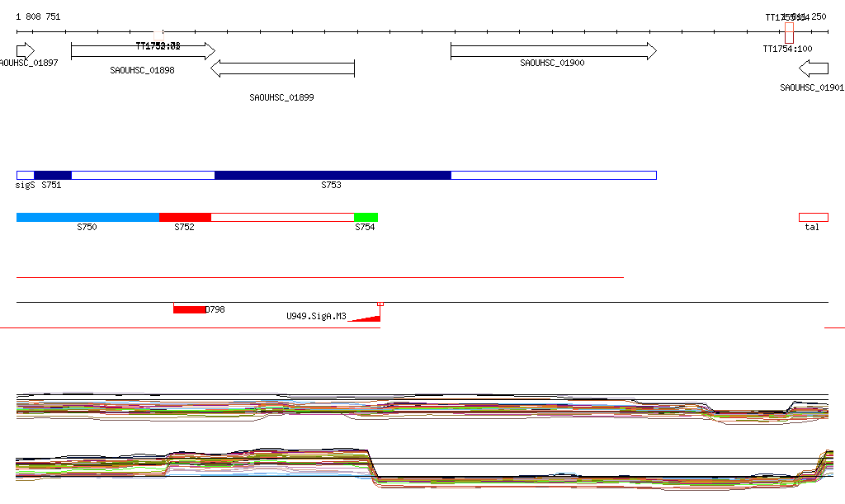This screenshot has width=845, height=504.
Task: Click the SAOUHSC_01901 gene arrow
Action: 814,68
